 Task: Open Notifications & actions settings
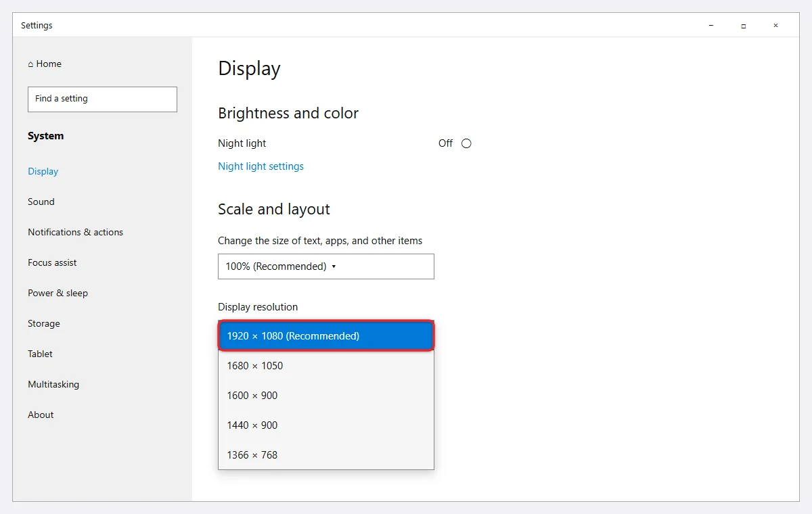76,232
